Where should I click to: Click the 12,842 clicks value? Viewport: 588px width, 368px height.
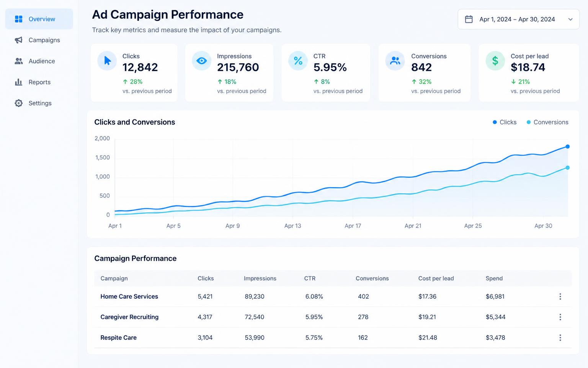[140, 67]
